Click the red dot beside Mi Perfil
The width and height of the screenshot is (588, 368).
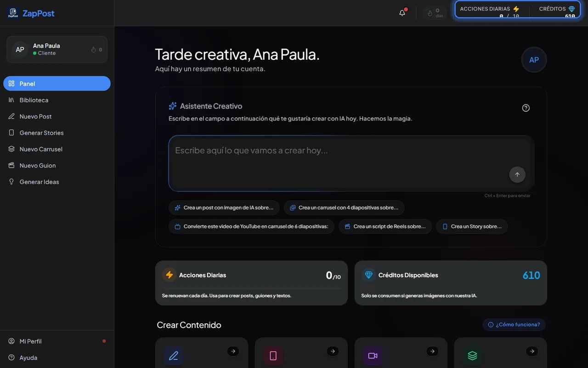tap(104, 341)
